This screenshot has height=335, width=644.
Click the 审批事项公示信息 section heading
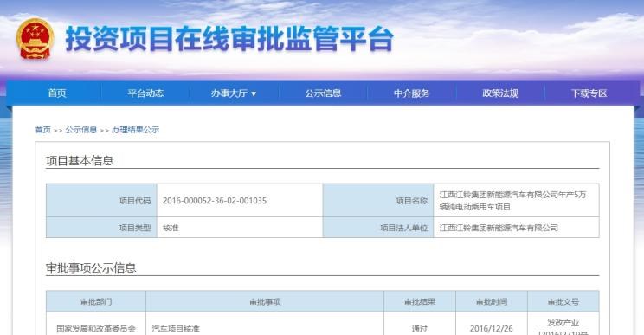[x=91, y=268]
